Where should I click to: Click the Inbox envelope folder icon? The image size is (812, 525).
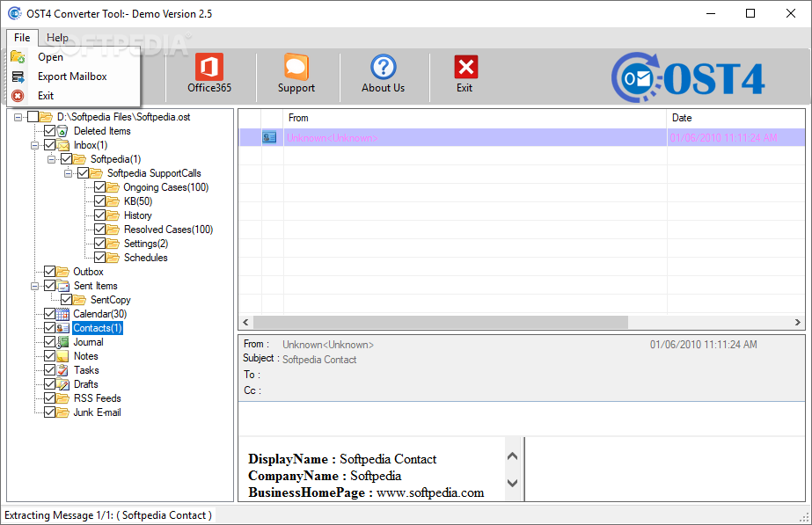[62, 145]
